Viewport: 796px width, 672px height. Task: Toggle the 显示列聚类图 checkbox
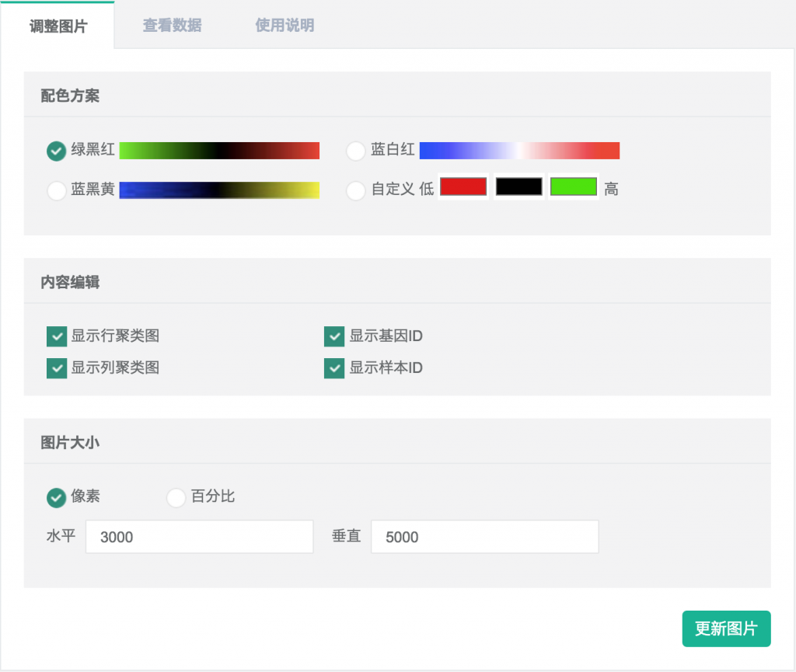click(x=56, y=368)
